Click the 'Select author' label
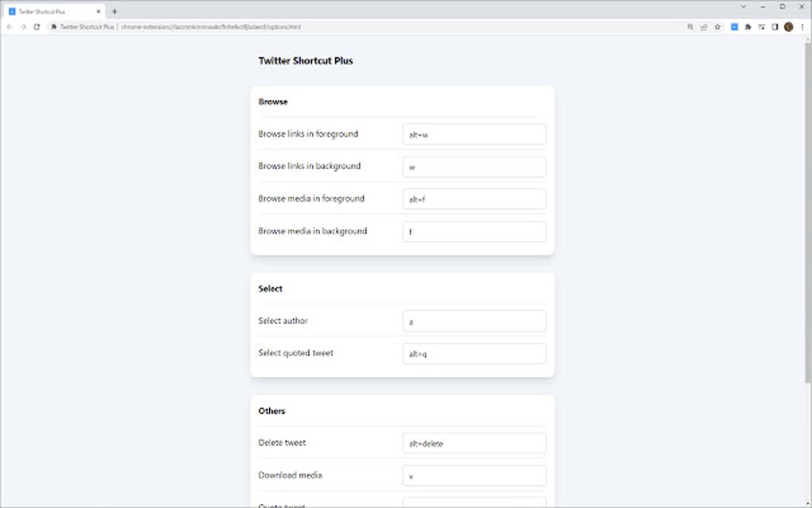The image size is (812, 508). tap(283, 321)
